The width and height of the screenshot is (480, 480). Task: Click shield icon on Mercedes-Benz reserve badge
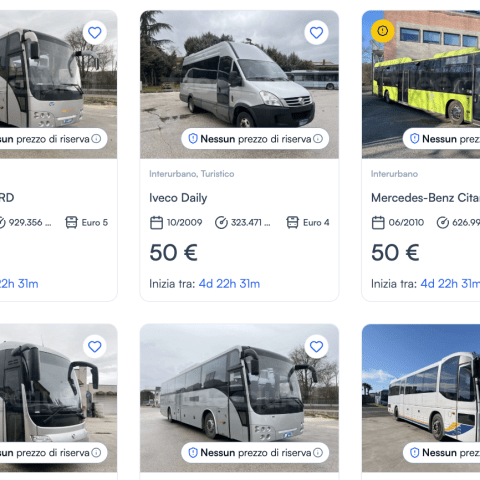pos(414,139)
